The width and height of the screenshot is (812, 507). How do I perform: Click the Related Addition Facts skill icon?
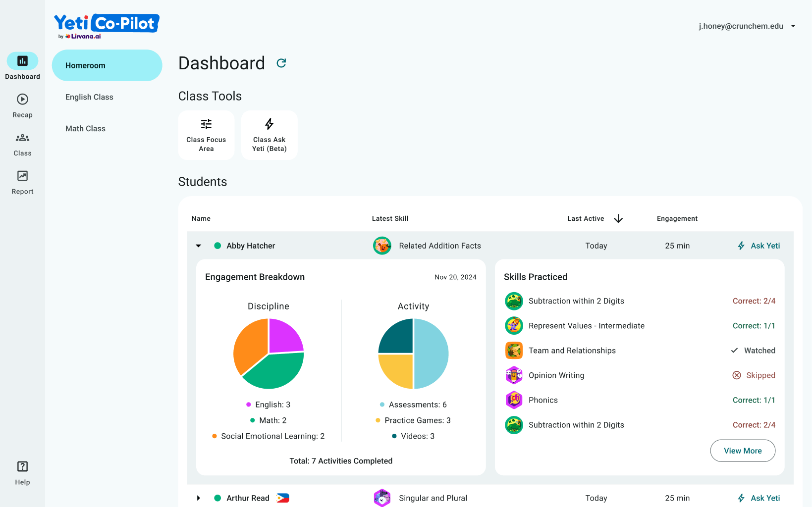[382, 246]
